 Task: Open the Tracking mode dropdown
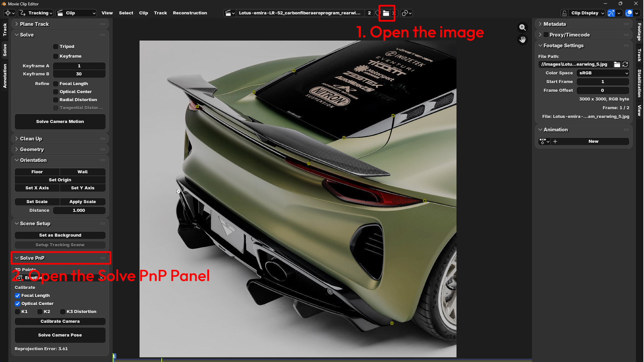pos(36,13)
